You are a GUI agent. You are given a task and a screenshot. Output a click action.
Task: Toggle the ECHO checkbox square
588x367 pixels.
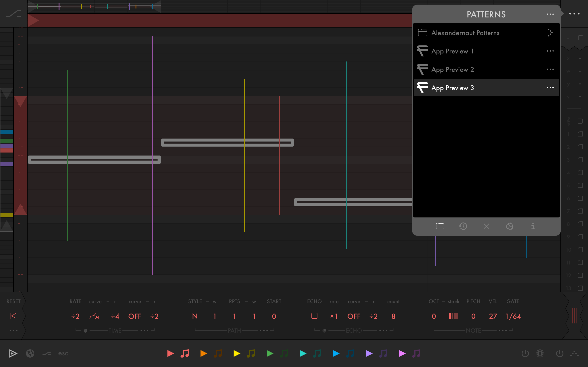314,316
